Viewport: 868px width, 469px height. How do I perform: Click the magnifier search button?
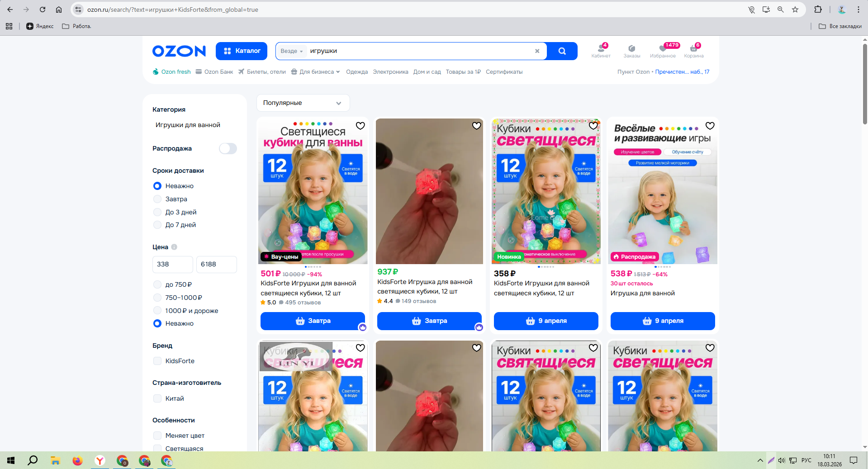(562, 51)
